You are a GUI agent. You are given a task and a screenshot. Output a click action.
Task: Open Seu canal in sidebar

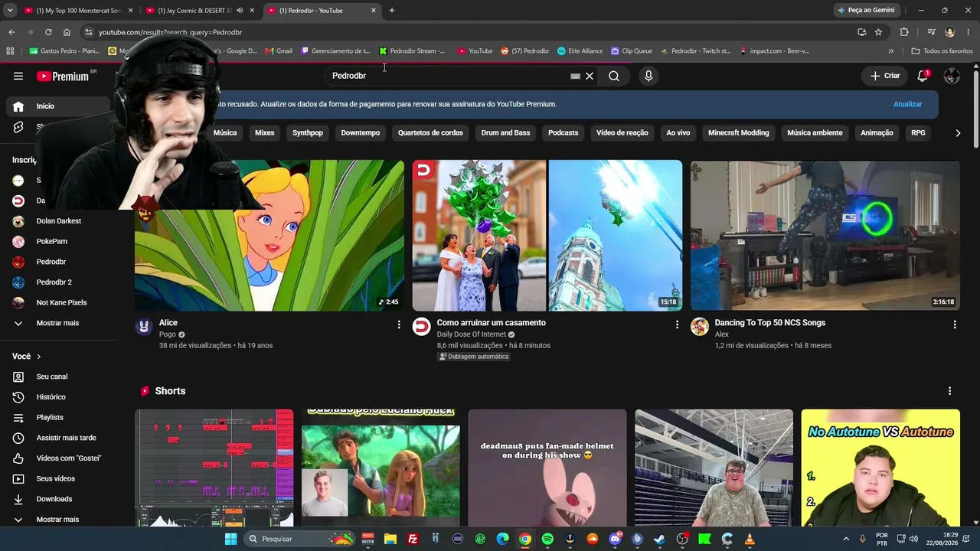point(59,377)
